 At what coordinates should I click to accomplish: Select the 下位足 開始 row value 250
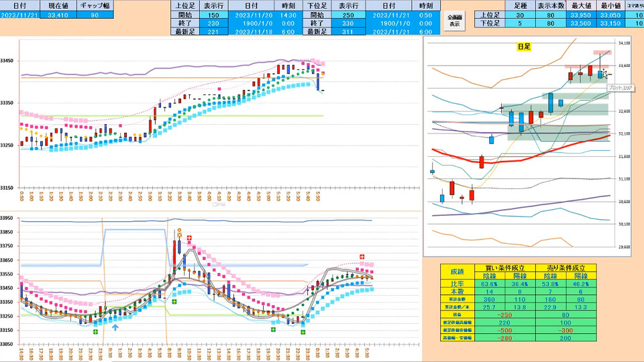click(347, 13)
